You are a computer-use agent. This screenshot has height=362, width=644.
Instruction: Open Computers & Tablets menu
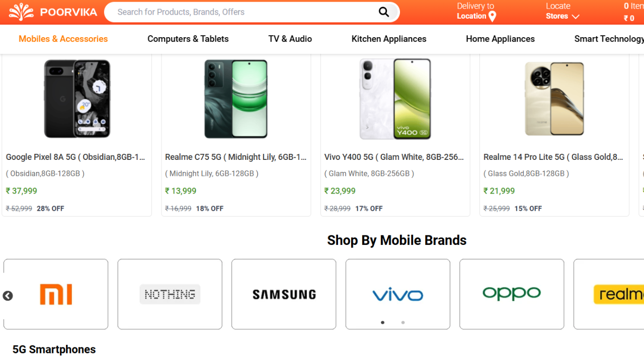click(188, 39)
